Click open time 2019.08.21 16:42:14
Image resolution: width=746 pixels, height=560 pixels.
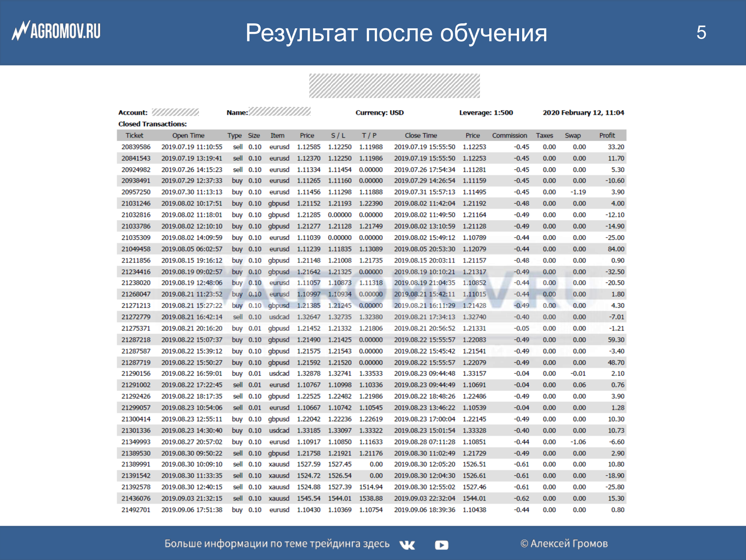tap(192, 317)
